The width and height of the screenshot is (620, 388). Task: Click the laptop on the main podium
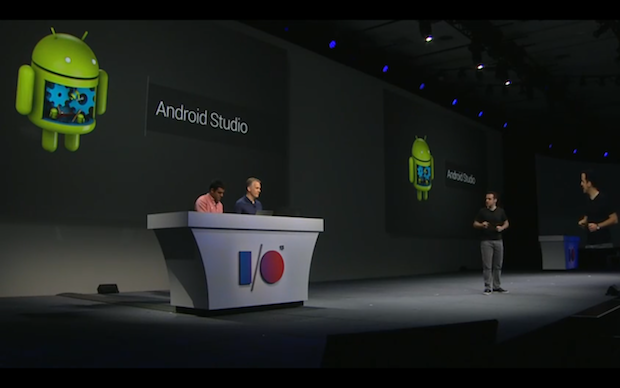(x=265, y=212)
